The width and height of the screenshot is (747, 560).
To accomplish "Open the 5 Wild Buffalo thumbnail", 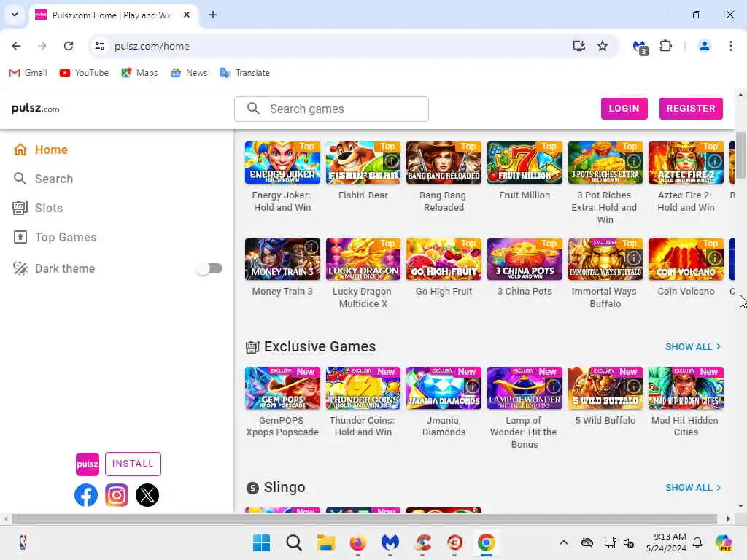I will [x=605, y=388].
